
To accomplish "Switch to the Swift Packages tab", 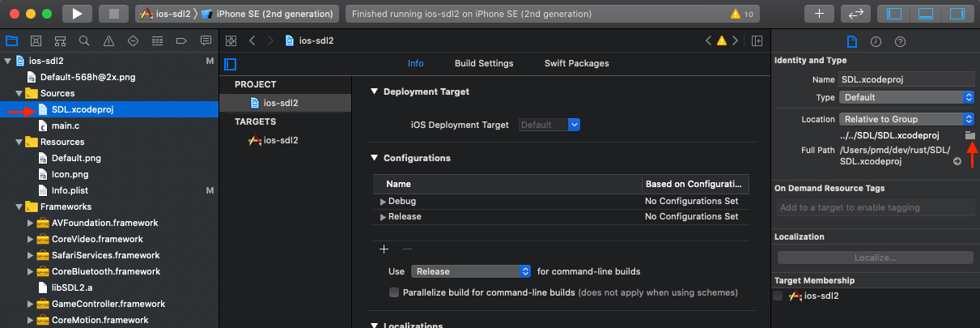I will pos(576,63).
